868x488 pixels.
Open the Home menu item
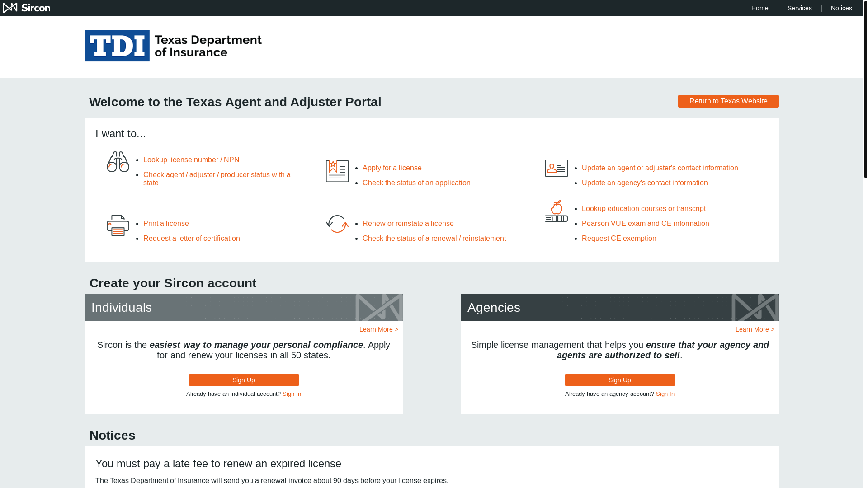tap(759, 8)
